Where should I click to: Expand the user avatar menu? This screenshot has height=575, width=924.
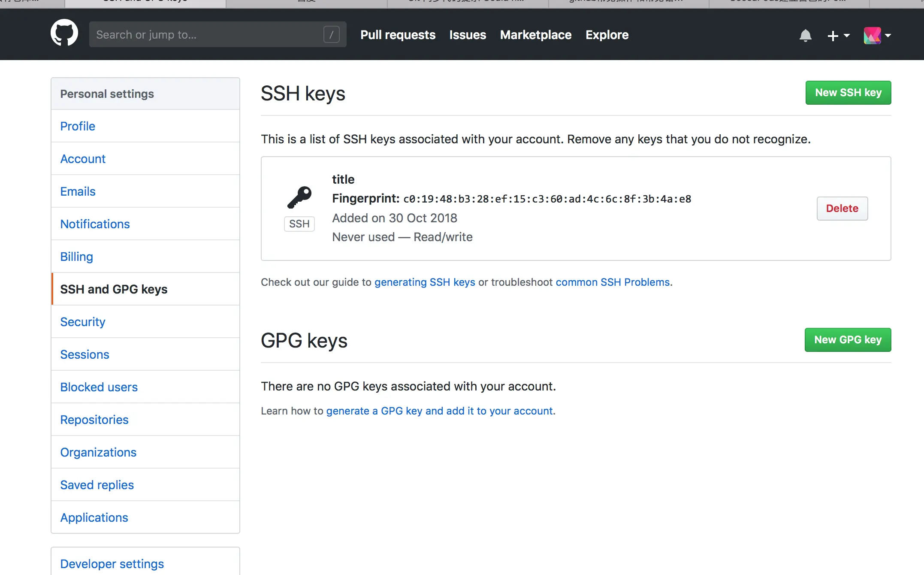[x=877, y=35]
